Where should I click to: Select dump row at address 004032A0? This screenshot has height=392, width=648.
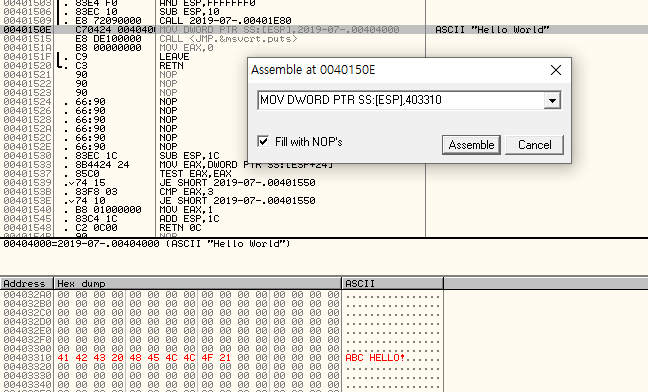click(221, 295)
